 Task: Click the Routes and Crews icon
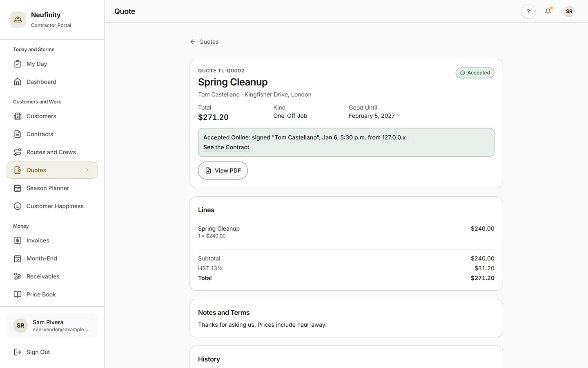[18, 152]
